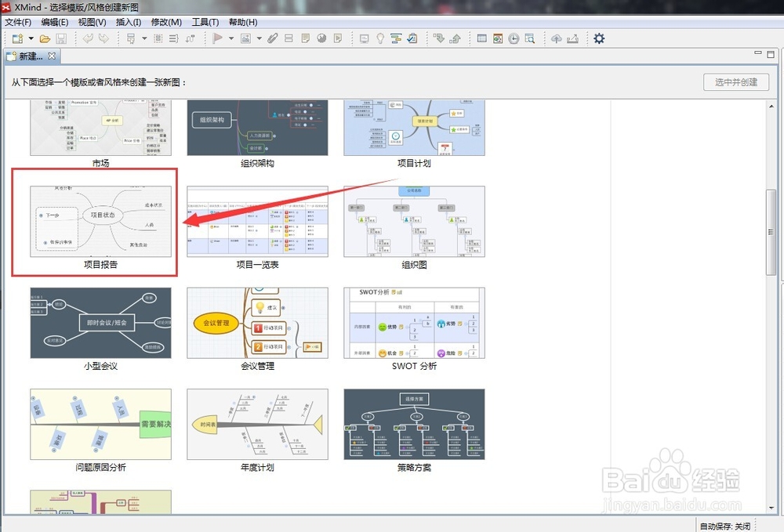The height and width of the screenshot is (532, 784).
Task: Select the SWOT 分析 template thumbnail
Action: tap(414, 323)
